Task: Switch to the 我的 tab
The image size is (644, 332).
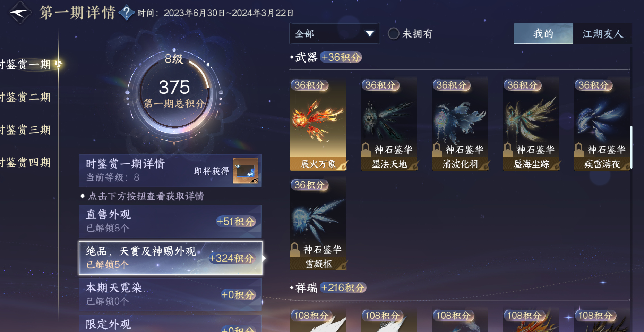Action: click(543, 34)
